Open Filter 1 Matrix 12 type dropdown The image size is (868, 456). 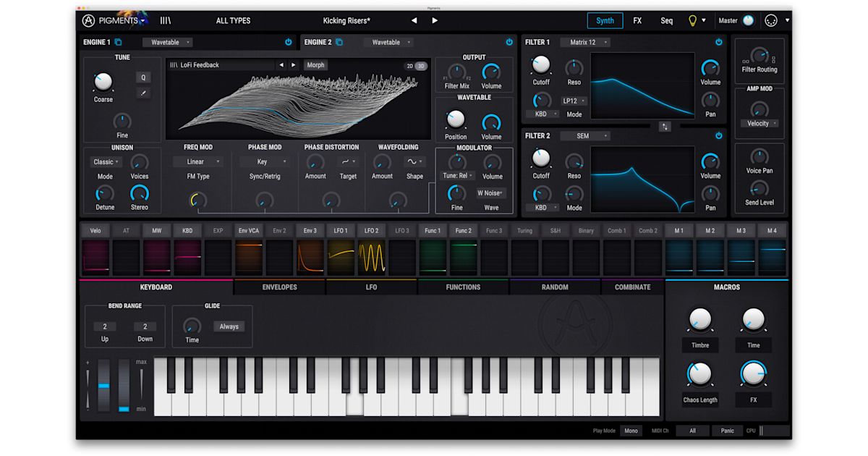pyautogui.click(x=585, y=42)
